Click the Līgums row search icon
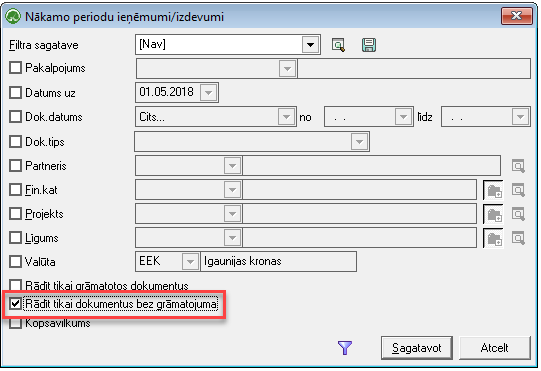 [x=518, y=238]
